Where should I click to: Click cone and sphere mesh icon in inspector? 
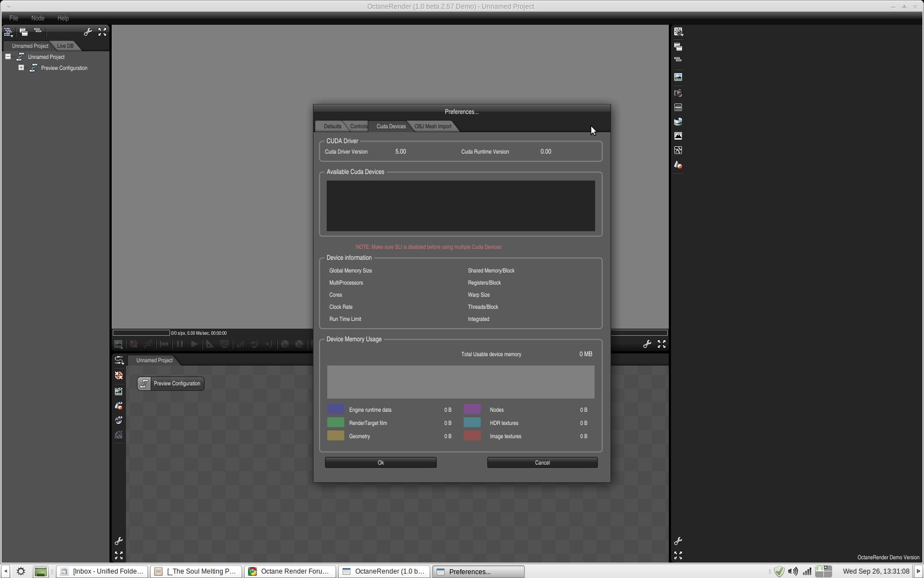tap(678, 165)
